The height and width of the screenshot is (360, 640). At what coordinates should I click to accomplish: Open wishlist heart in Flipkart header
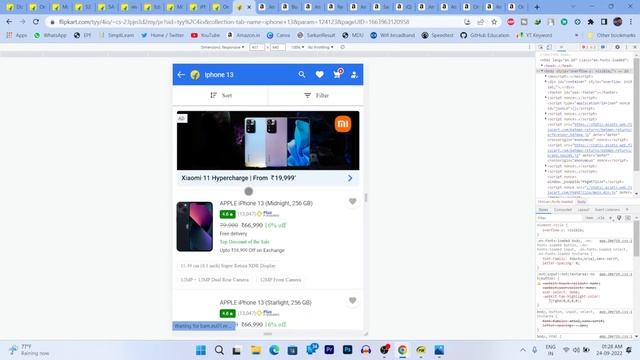pos(320,74)
